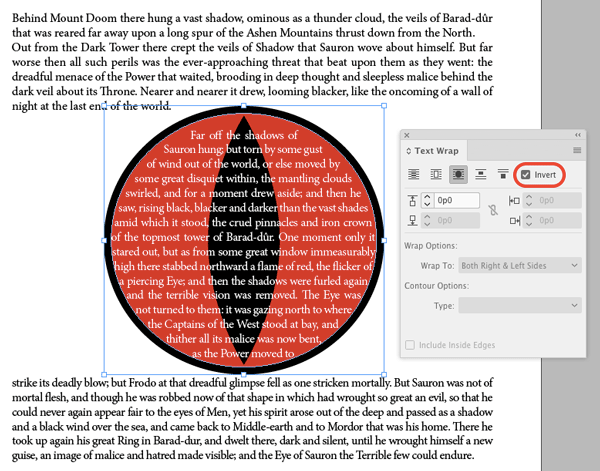
Task: Select the No text wrap icon
Action: click(x=413, y=174)
